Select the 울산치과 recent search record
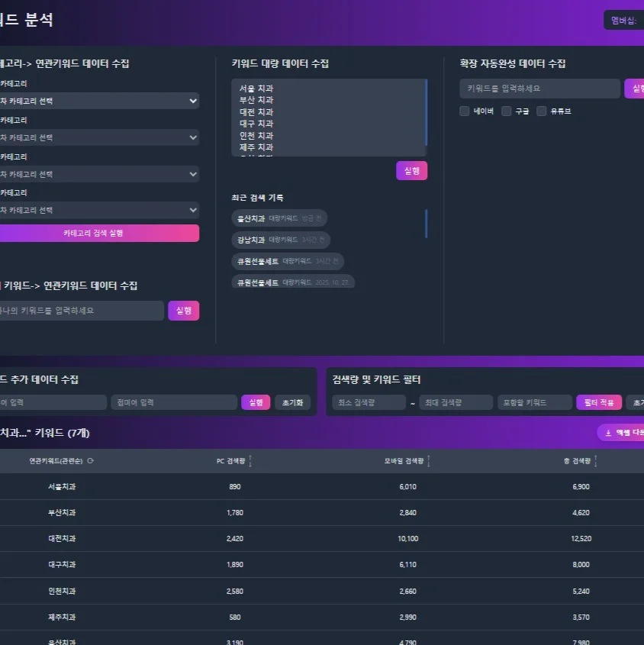This screenshot has width=644, height=645. 279,218
